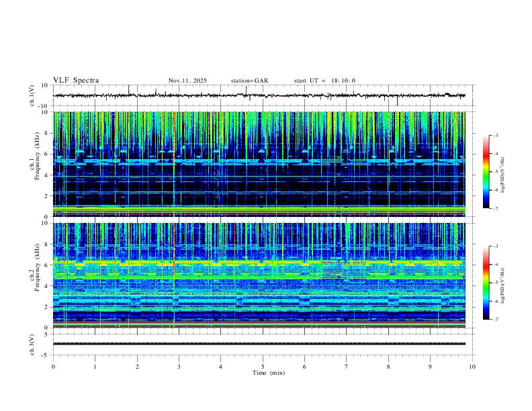Click inside the ch.2 spectrogram panel
532x411 pixels.
click(x=259, y=275)
